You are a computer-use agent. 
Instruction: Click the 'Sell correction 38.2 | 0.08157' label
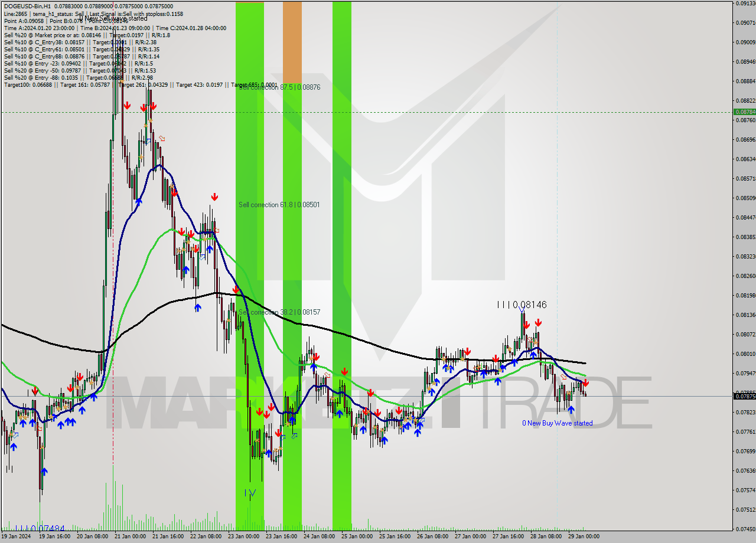pos(279,312)
